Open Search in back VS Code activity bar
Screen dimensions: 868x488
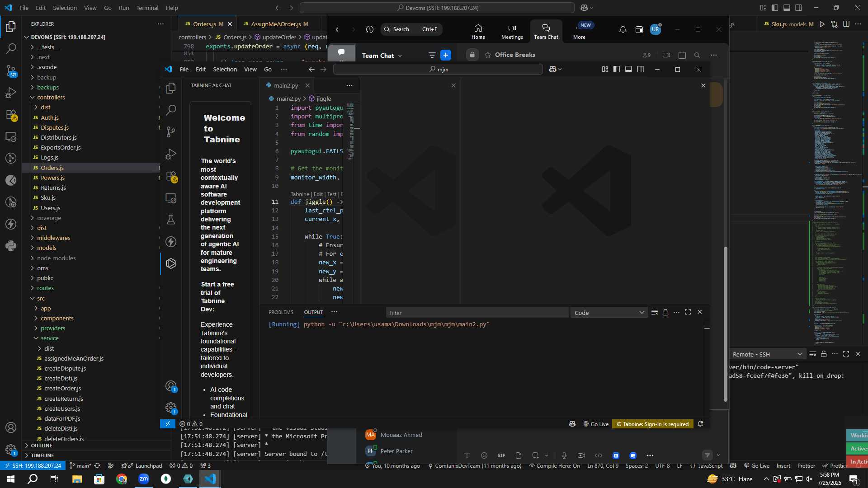11,49
